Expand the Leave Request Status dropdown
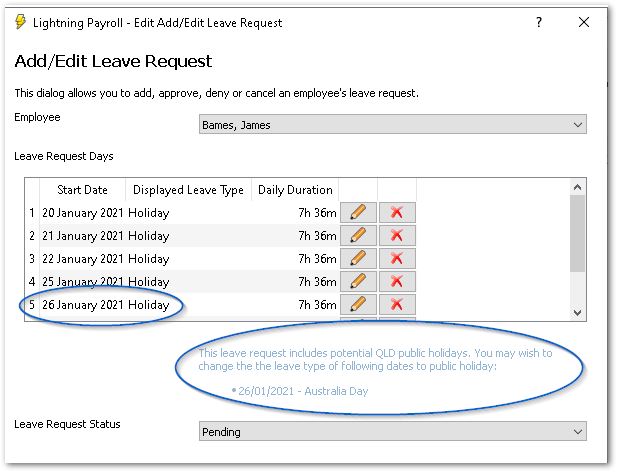Image resolution: width=617 pixels, height=472 pixels. click(x=392, y=432)
